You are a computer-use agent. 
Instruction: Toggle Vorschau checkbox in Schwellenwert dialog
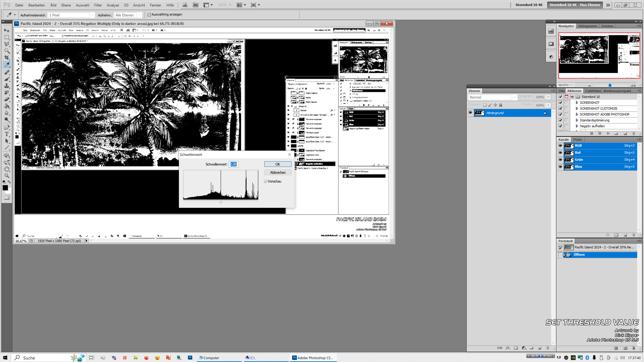[266, 181]
